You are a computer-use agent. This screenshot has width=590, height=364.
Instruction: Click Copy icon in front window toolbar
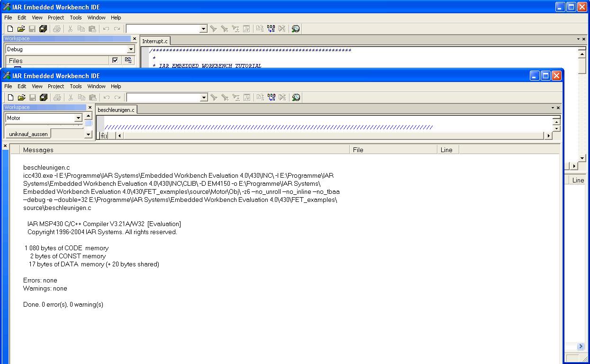[82, 98]
